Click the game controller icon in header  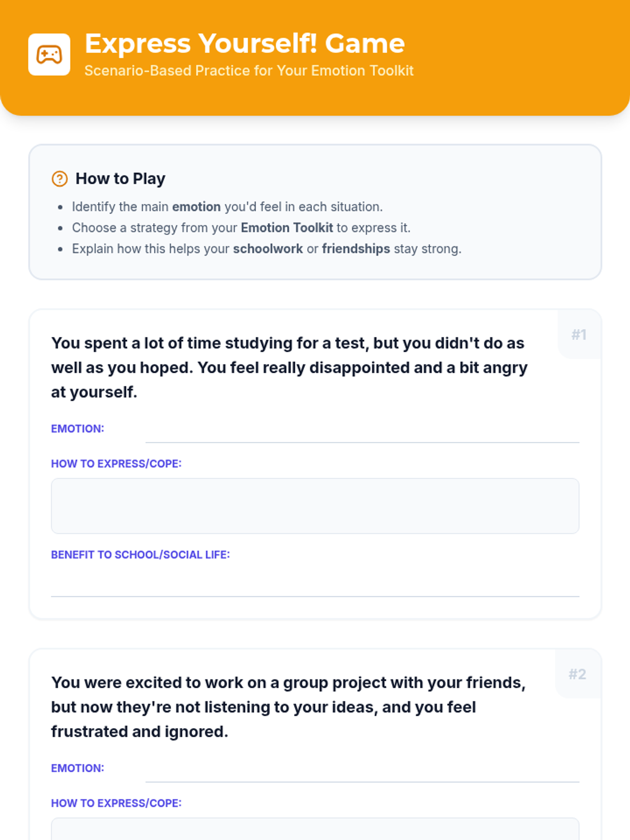click(x=49, y=55)
